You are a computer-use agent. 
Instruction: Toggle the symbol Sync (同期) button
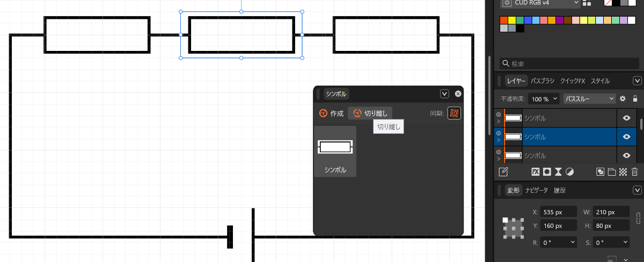[x=454, y=113]
